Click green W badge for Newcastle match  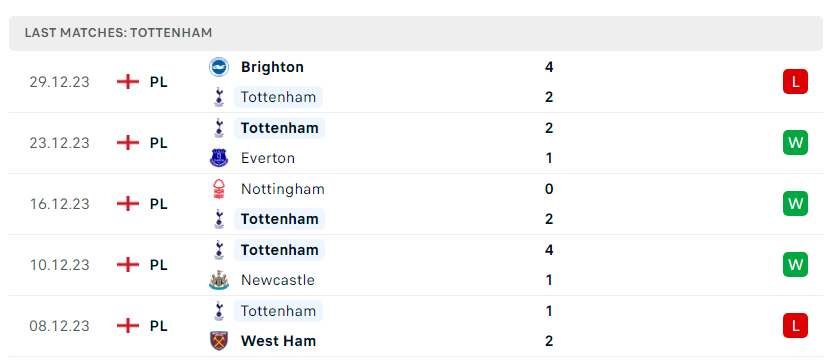pos(795,265)
